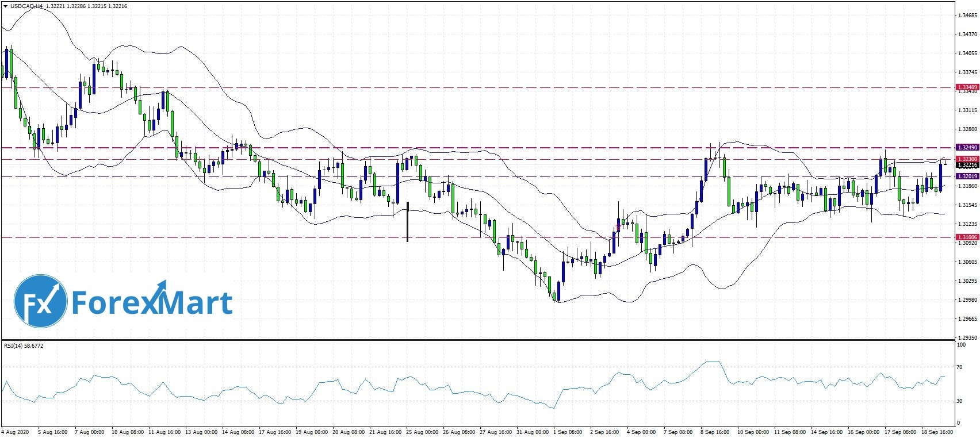
Task: Select the 1.32019 purple price level tag
Action: pyautogui.click(x=967, y=176)
